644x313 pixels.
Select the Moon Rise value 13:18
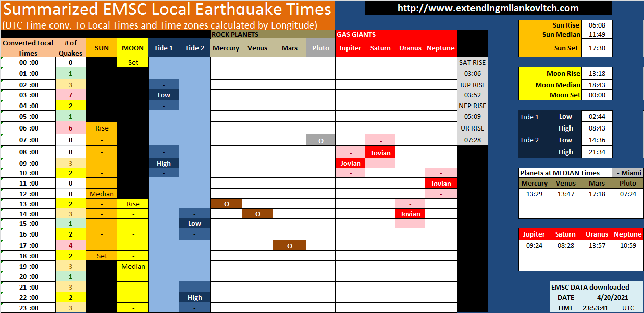597,73
